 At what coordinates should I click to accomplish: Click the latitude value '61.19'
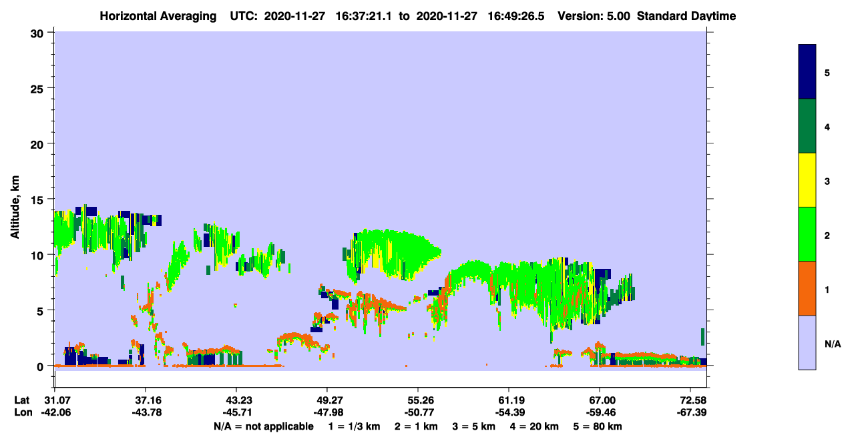coord(509,400)
